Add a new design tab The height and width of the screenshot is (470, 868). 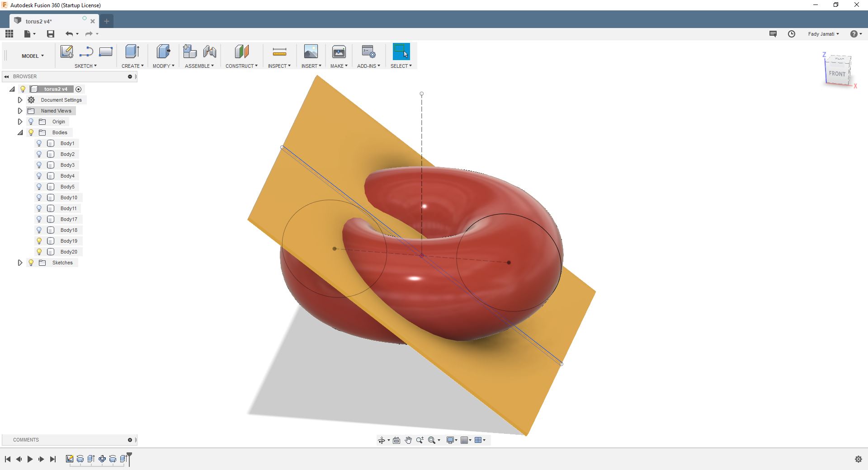click(x=107, y=21)
